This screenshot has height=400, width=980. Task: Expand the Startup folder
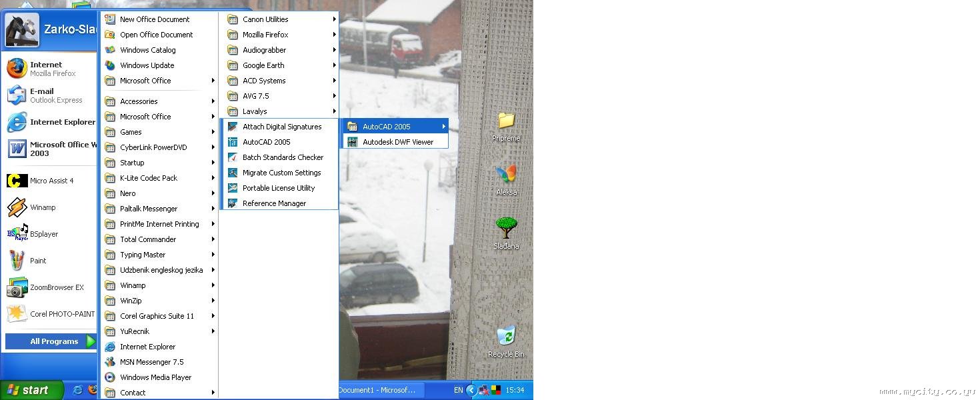[160, 163]
